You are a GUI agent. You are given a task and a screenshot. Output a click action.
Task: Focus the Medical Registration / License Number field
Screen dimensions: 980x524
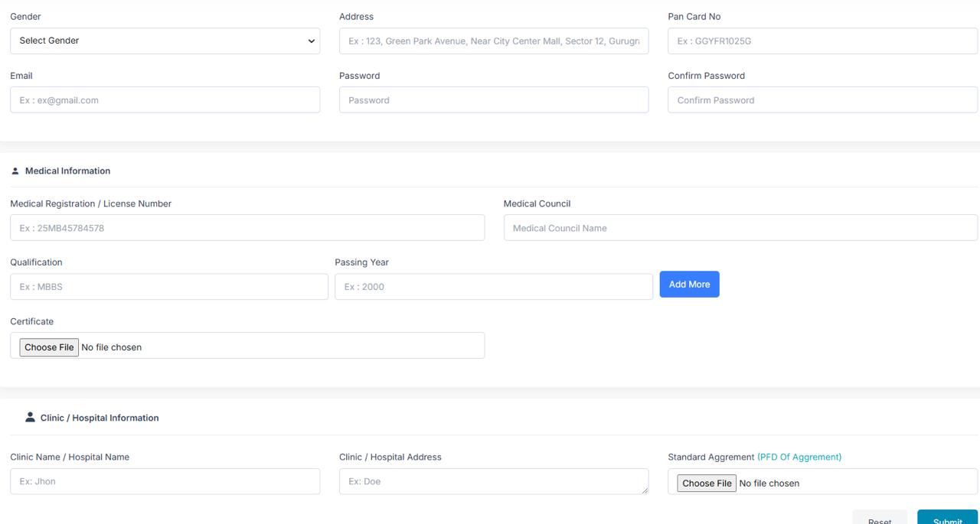point(247,228)
